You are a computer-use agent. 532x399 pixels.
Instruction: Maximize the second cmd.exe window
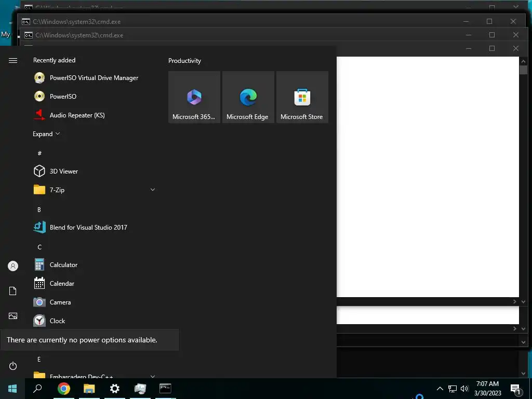tap(489, 21)
